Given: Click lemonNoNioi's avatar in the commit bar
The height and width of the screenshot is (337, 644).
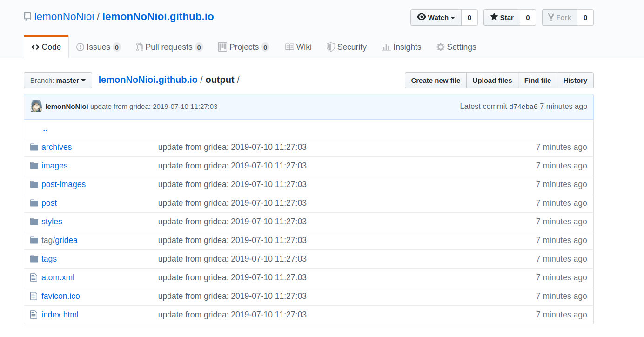Looking at the screenshot, I should pyautogui.click(x=36, y=106).
